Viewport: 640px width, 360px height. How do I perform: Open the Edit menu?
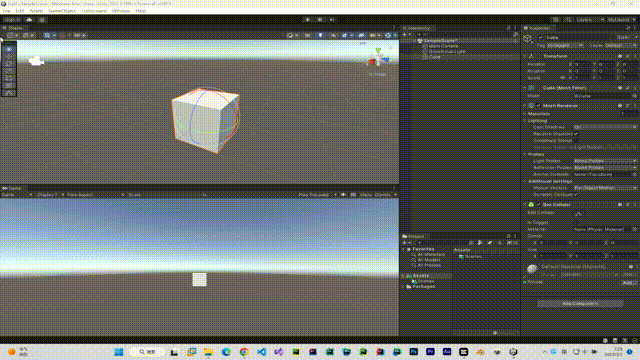[x=20, y=11]
